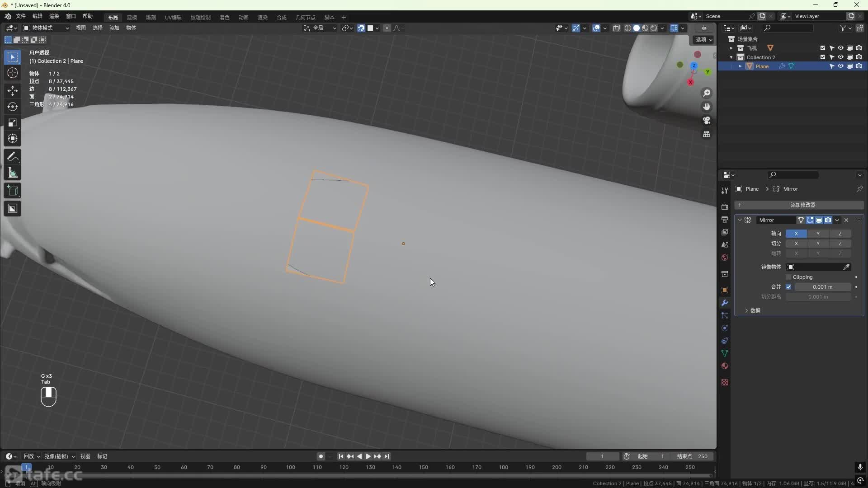Select the Measure ruler tool

[12, 173]
